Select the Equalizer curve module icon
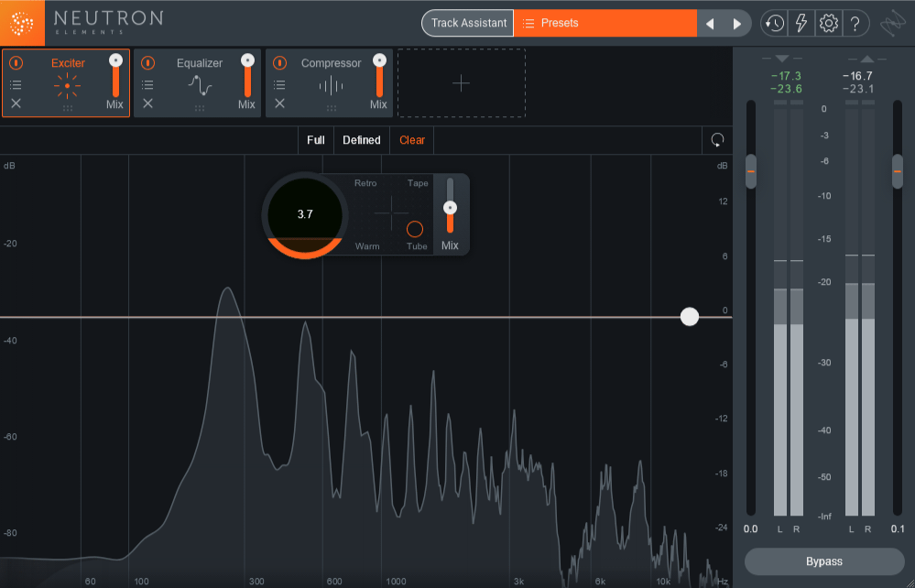 tap(200, 86)
